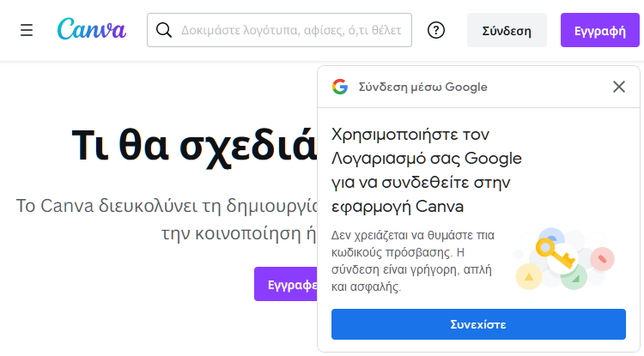Click the Google logo in sign-in popup
Image resolution: width=644 pixels, height=356 pixels.
point(340,87)
